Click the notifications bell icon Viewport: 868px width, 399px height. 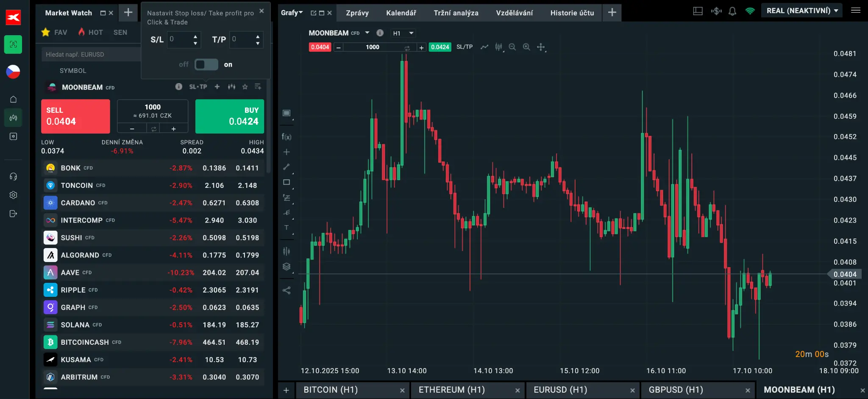click(732, 11)
